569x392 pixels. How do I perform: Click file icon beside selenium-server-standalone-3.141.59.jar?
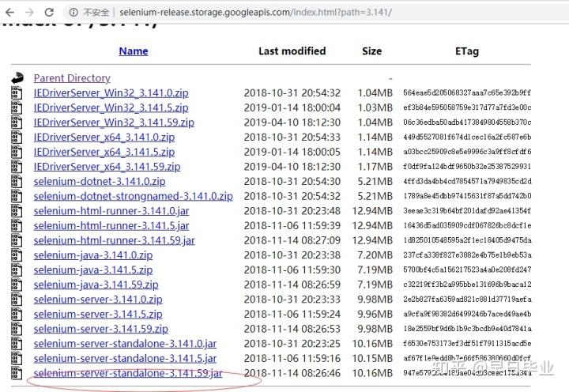17,373
